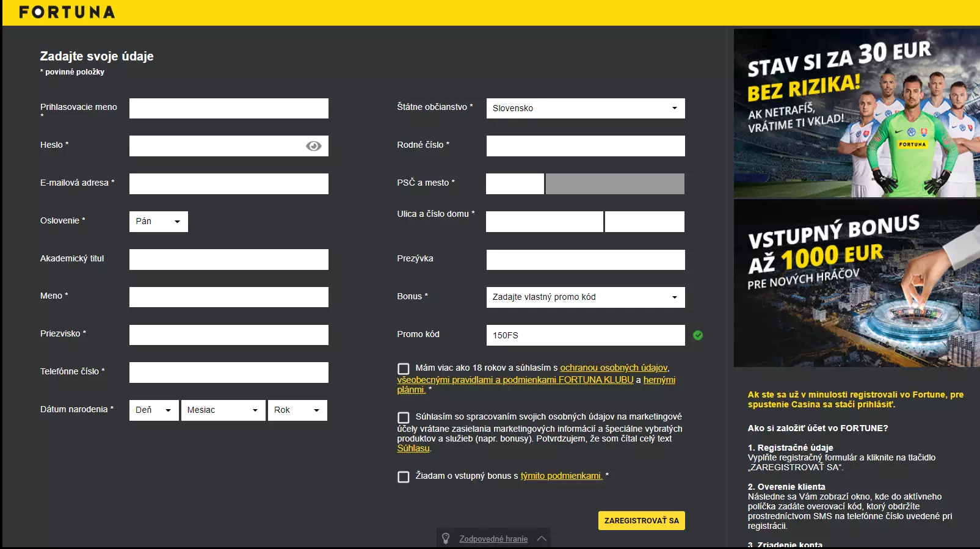The image size is (980, 549).
Task: Open the Oslovenie dropdown
Action: tap(158, 222)
